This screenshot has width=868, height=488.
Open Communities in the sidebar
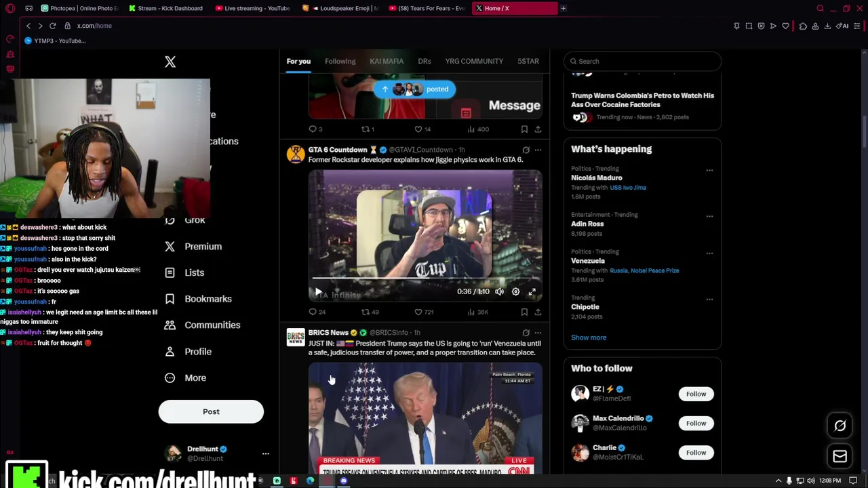[202, 325]
